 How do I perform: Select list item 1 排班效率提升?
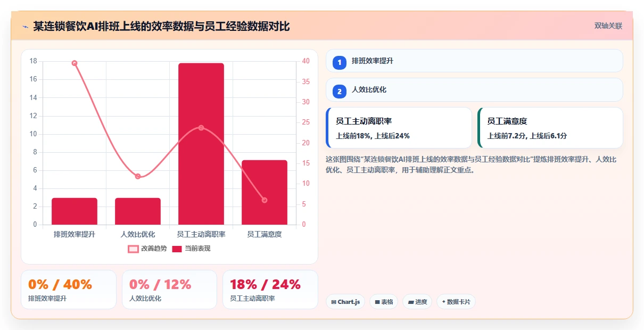(x=474, y=61)
